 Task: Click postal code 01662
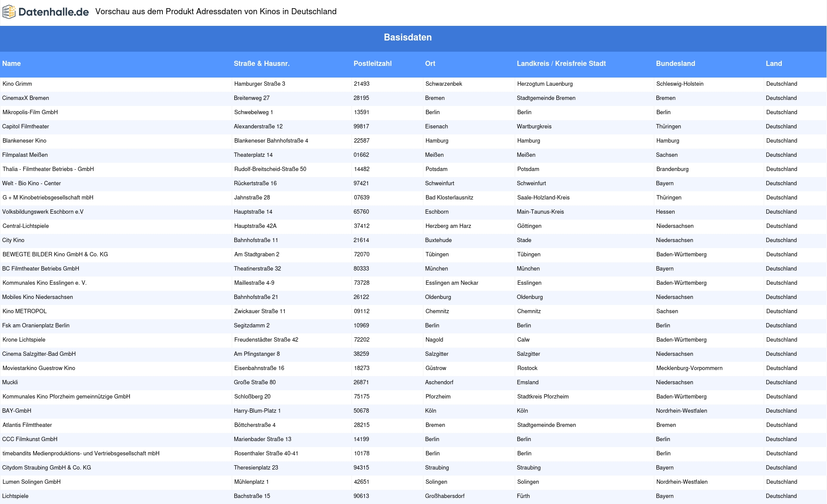(361, 155)
